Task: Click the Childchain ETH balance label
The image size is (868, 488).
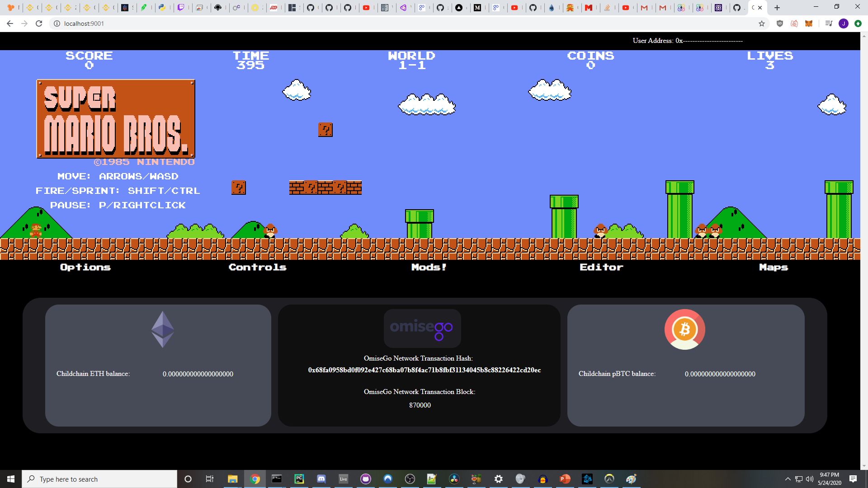Action: click(93, 374)
